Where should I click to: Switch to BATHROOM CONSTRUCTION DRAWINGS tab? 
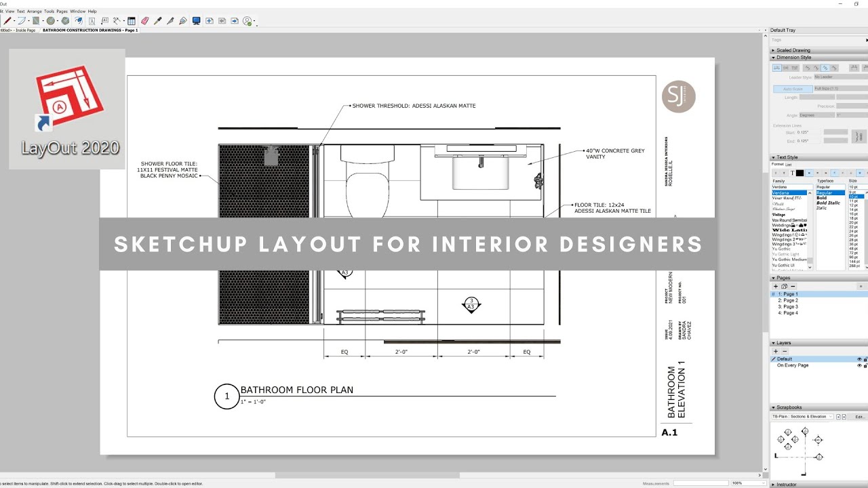coord(90,30)
